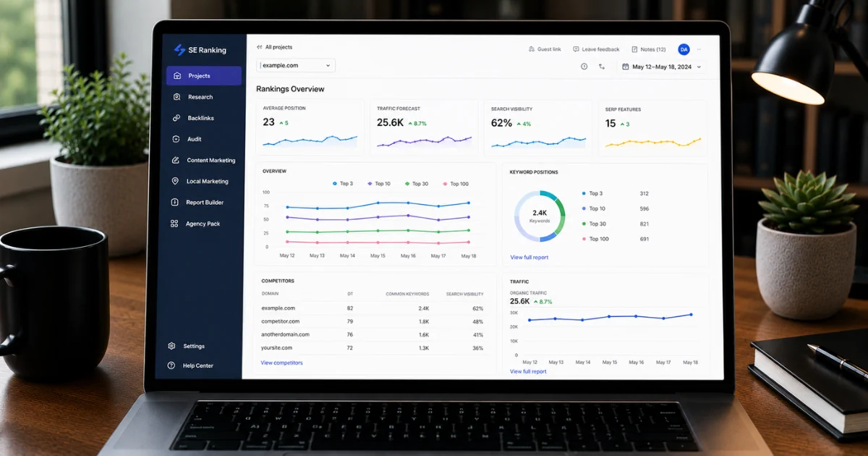
Task: Open the May 12–May 18, 2024 date picker
Action: pyautogui.click(x=662, y=67)
